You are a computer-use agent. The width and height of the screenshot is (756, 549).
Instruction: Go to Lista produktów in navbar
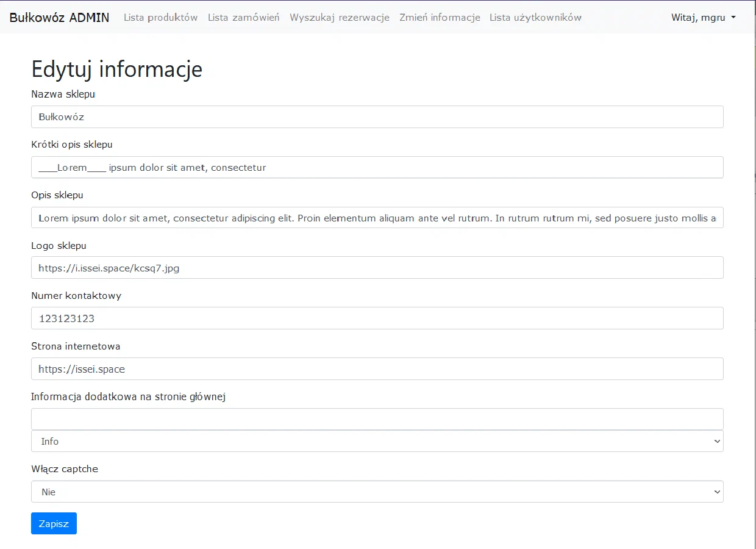tap(160, 18)
